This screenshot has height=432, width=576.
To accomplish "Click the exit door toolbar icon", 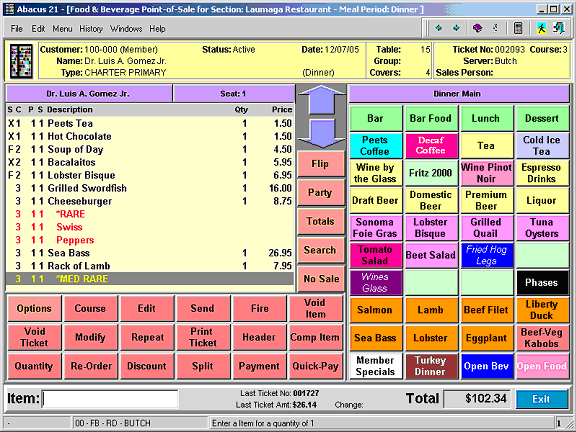I will [559, 28].
